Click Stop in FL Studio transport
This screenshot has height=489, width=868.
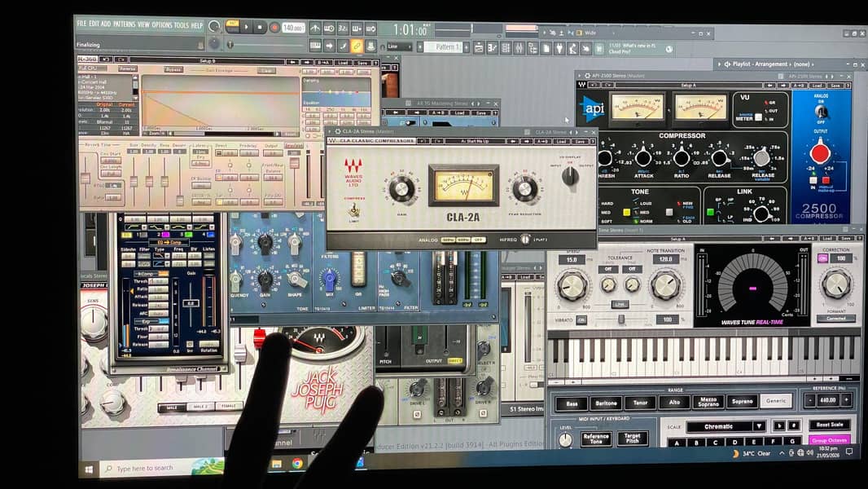coord(260,27)
